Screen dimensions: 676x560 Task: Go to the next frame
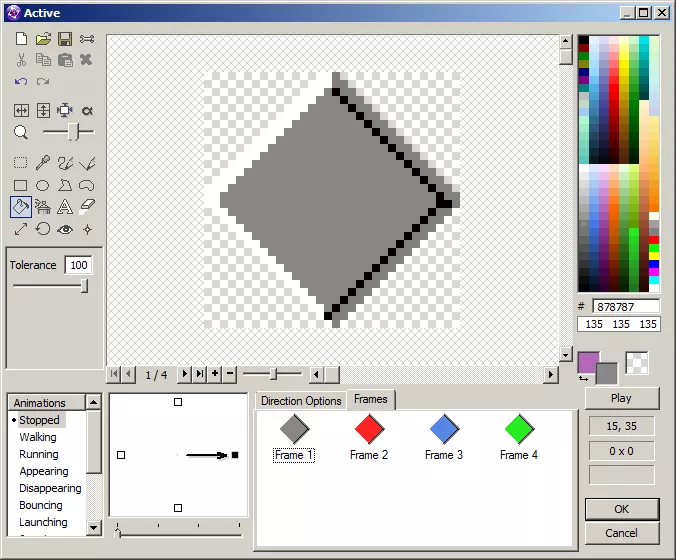(x=185, y=374)
